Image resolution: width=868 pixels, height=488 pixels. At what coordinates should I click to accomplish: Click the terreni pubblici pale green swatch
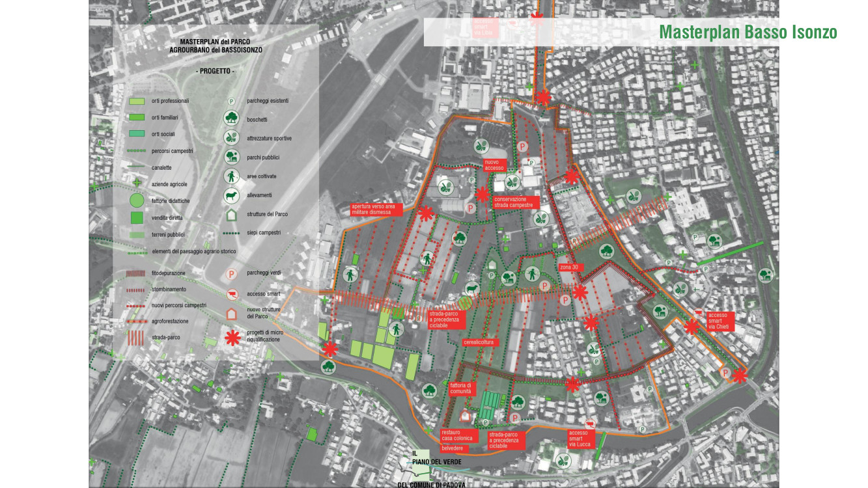pos(137,234)
